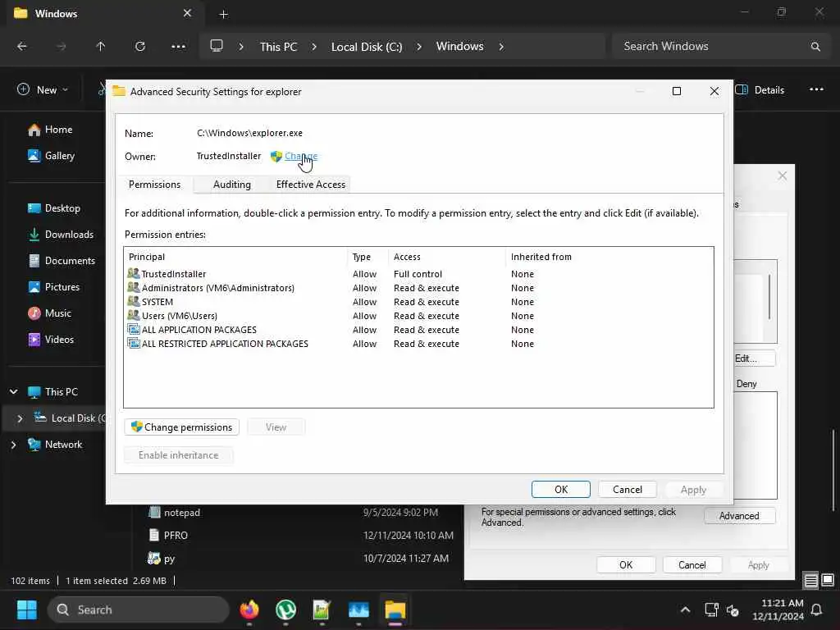Image resolution: width=840 pixels, height=630 pixels.
Task: Toggle the Details pane button
Action: 760,90
